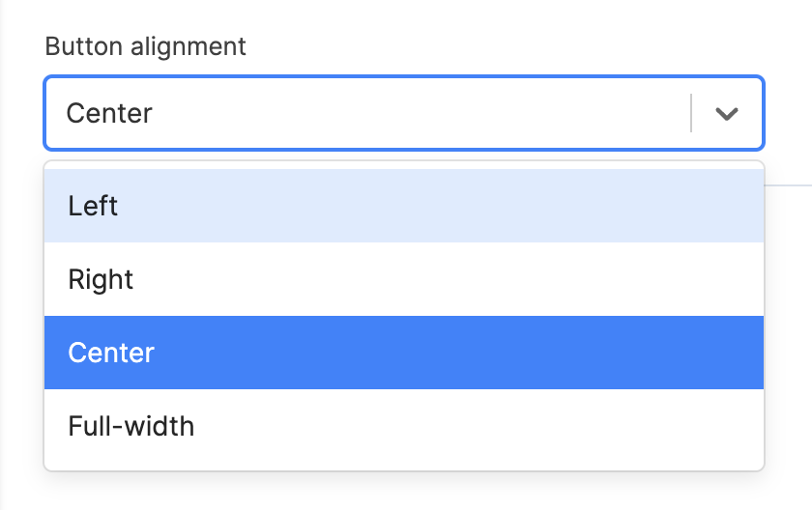The image size is (812, 510).
Task: Switch alignment to Full-width
Action: pyautogui.click(x=404, y=426)
